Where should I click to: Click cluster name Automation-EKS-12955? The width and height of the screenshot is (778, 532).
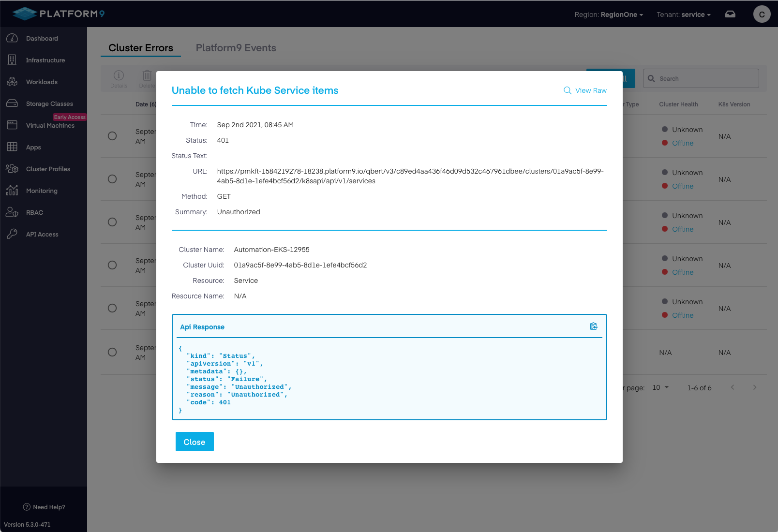(271, 250)
